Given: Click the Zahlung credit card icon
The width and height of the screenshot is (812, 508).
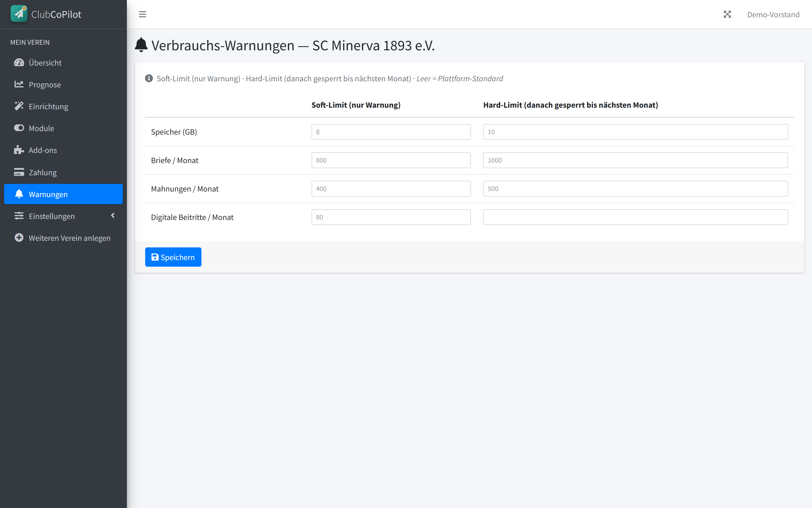Looking at the screenshot, I should coord(19,172).
